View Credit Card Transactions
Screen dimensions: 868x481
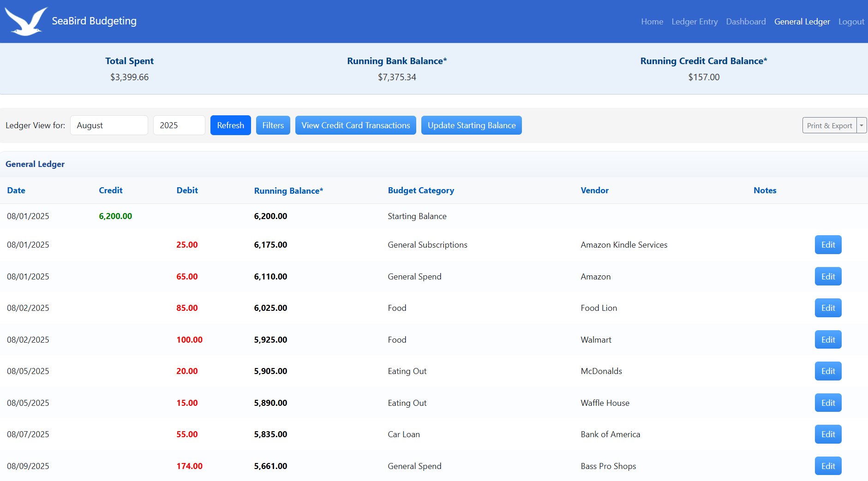[x=356, y=125]
